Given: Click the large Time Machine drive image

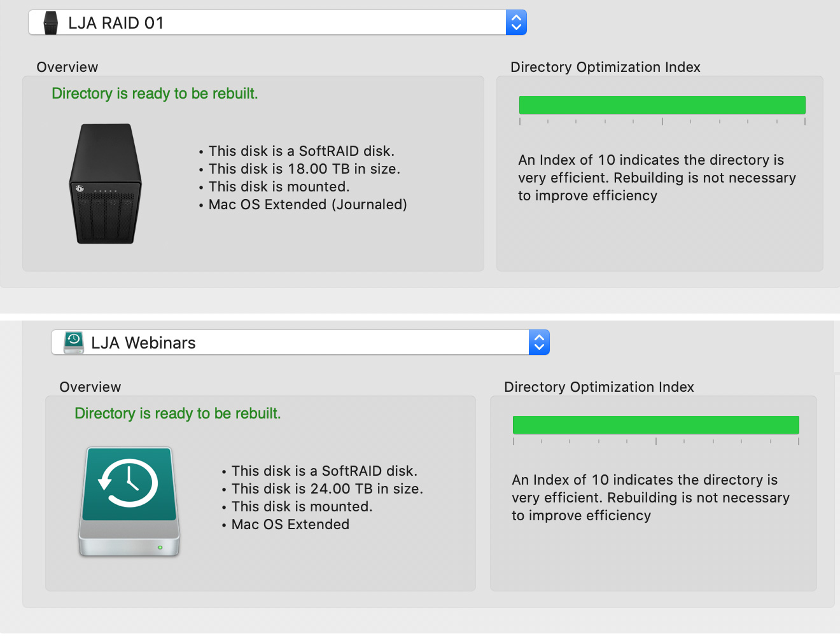Looking at the screenshot, I should (129, 502).
